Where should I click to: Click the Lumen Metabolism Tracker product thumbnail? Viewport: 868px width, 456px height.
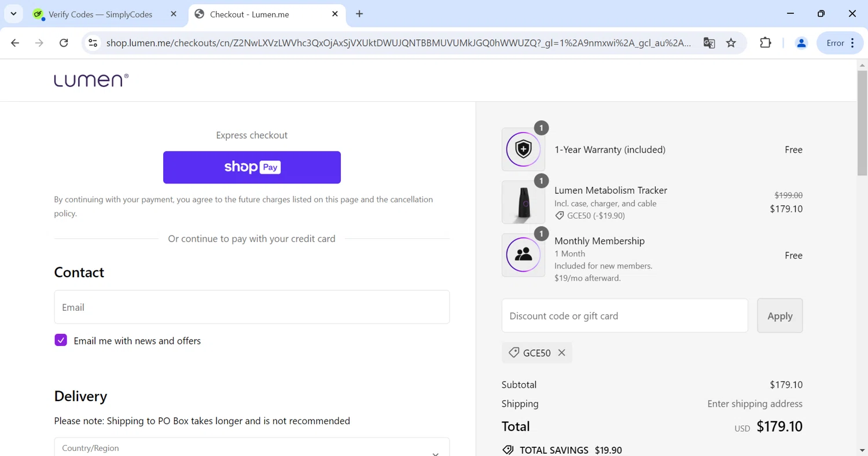point(523,203)
